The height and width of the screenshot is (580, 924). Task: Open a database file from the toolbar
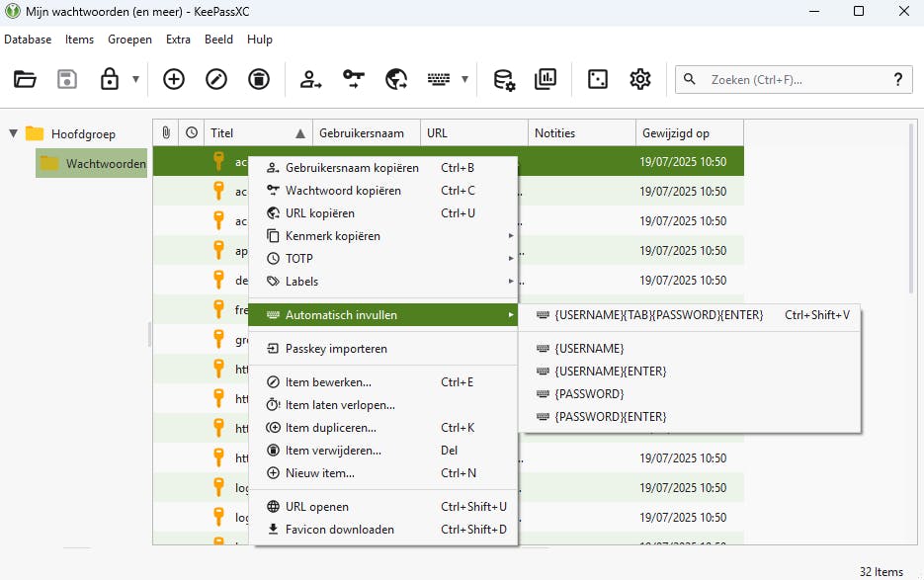[25, 79]
